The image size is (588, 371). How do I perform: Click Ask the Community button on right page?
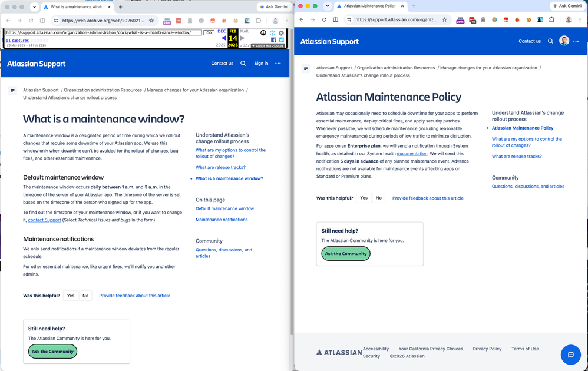346,254
